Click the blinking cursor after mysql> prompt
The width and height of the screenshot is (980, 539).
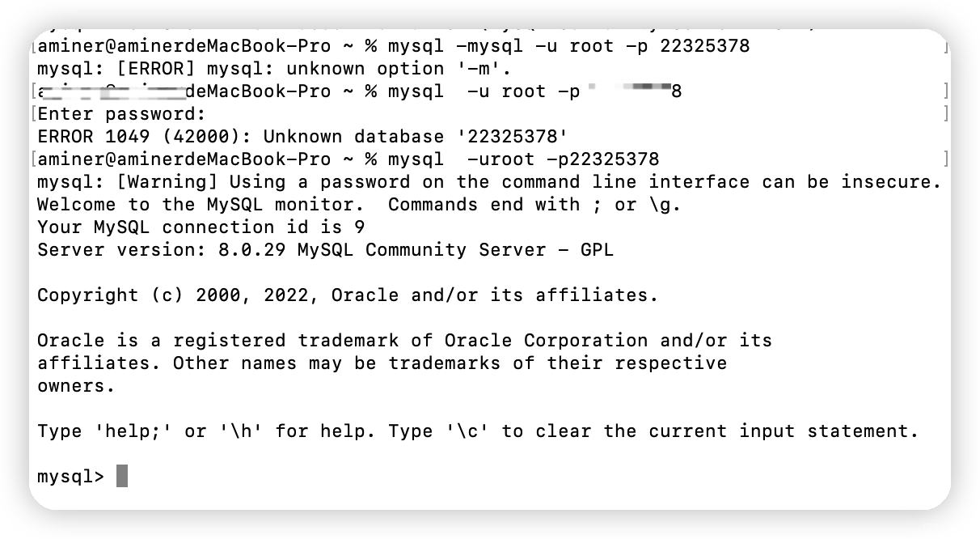122,476
